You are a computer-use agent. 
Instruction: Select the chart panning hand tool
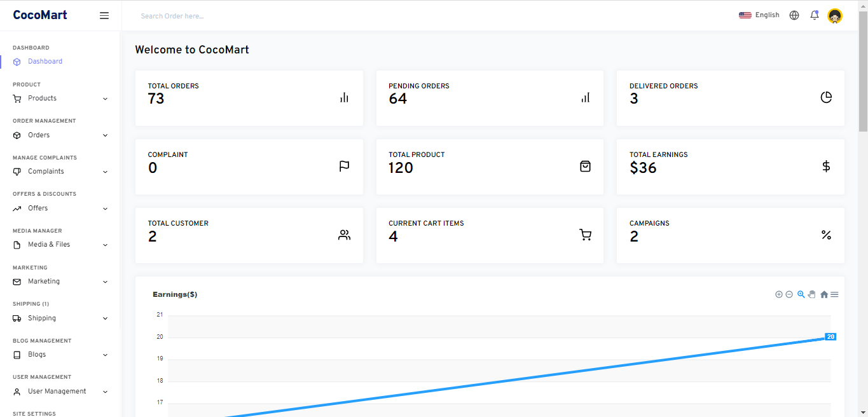tap(812, 294)
